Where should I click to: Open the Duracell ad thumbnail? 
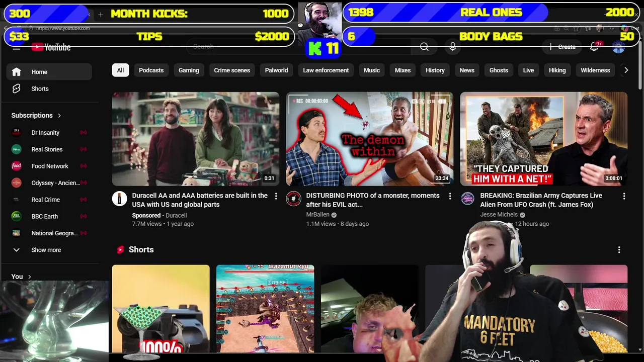(196, 139)
